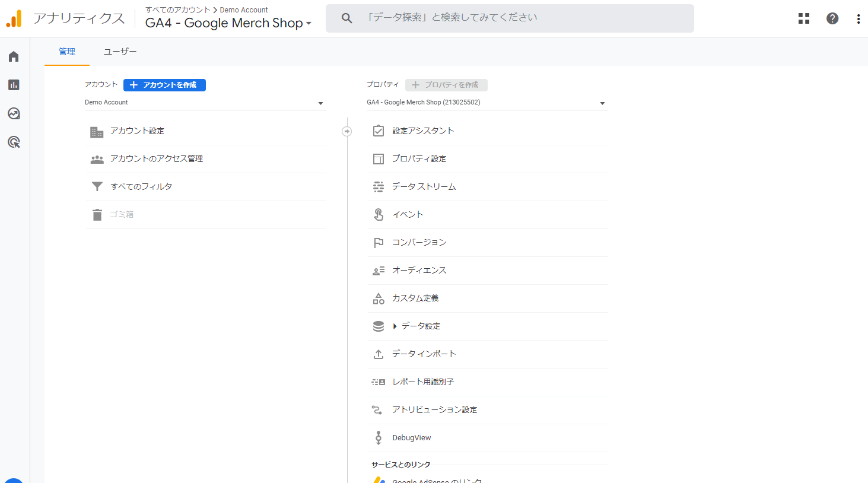Open the Home icon in left sidebar
This screenshot has width=868, height=483.
14,56
